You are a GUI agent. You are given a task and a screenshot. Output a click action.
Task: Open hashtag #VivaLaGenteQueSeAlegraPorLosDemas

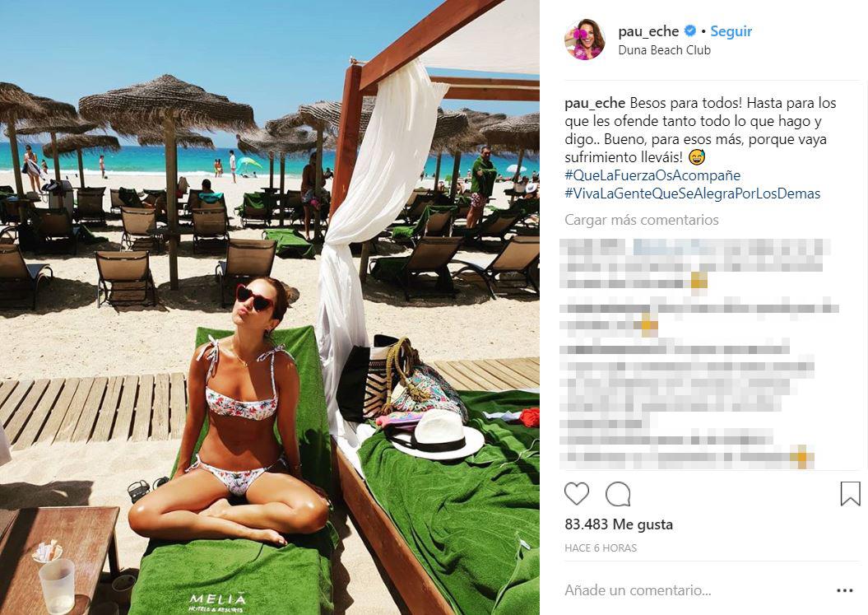(x=693, y=194)
